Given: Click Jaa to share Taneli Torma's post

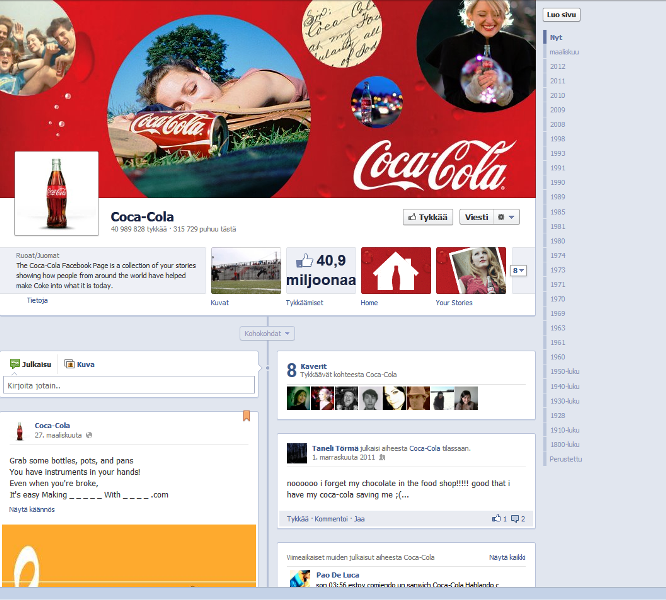Looking at the screenshot, I should point(359,519).
